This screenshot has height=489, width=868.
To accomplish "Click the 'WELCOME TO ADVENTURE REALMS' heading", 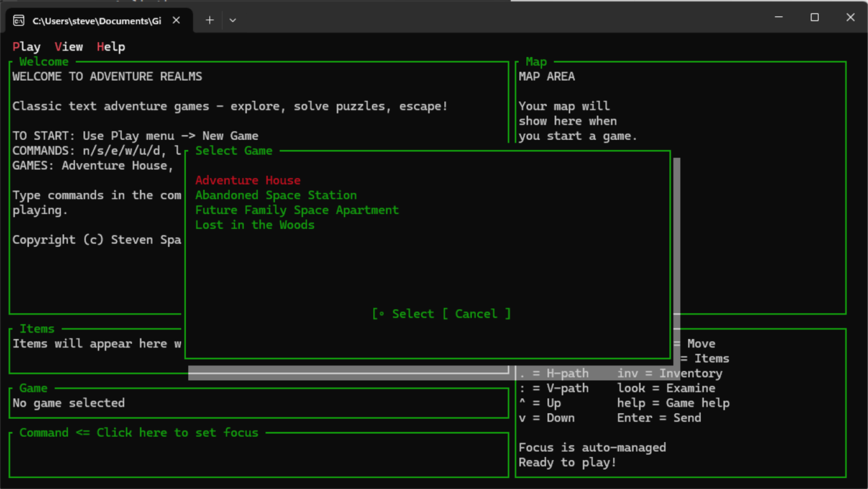I will point(107,76).
